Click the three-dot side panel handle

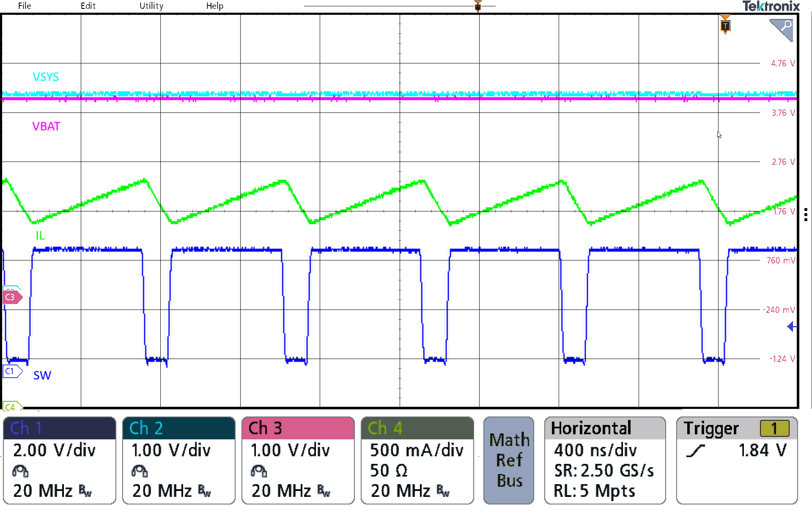click(806, 214)
